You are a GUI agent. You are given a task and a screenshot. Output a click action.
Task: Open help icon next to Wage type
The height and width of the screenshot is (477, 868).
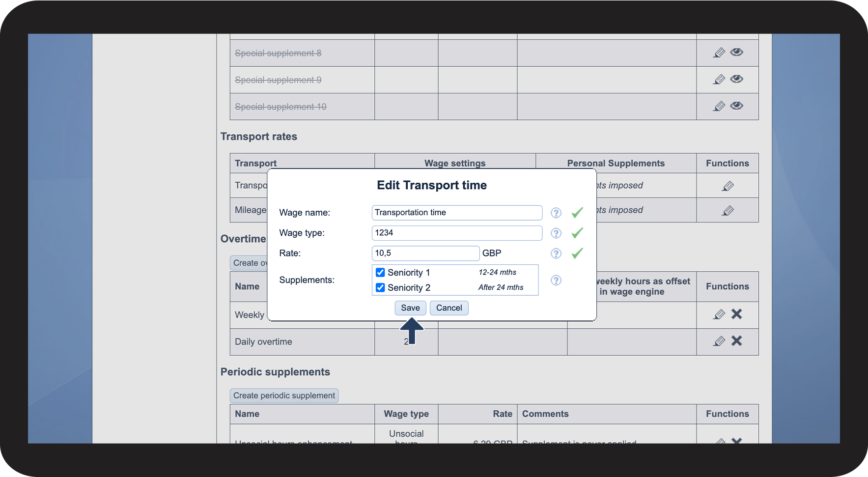point(556,233)
